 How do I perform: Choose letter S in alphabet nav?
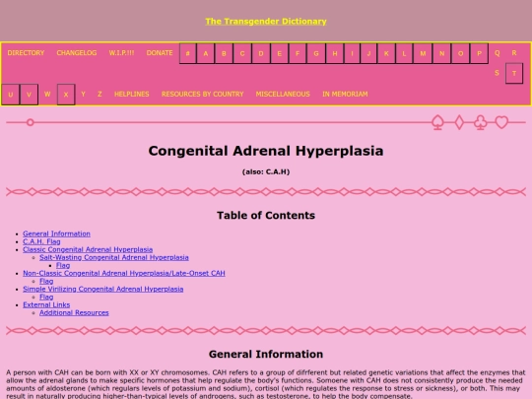[497, 73]
